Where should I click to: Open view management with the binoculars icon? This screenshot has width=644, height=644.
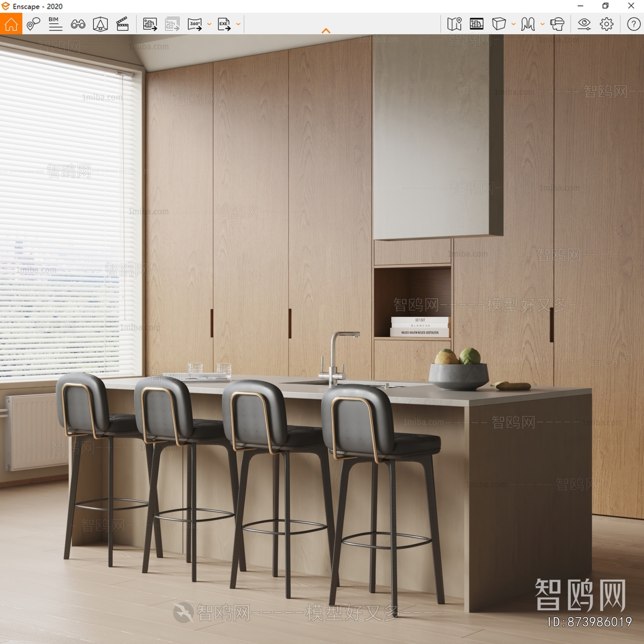click(79, 24)
